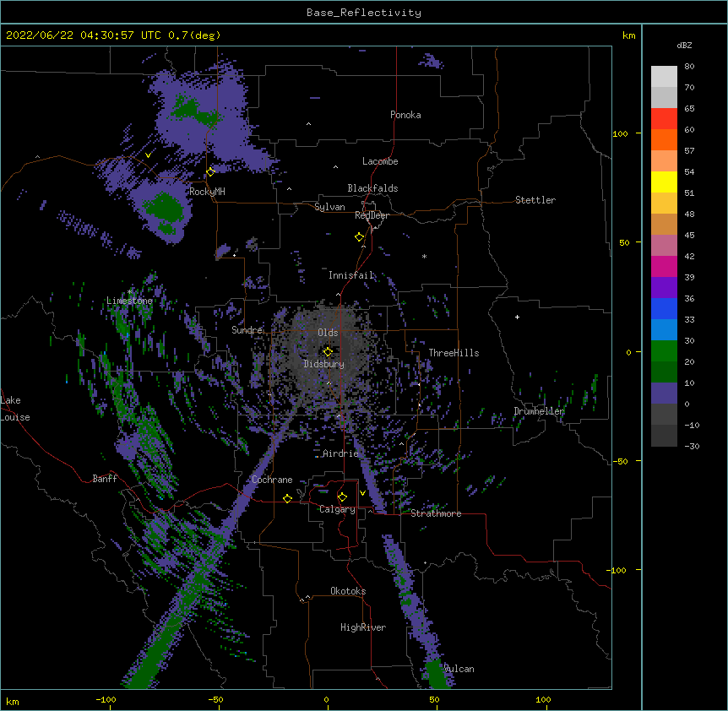The width and height of the screenshot is (728, 711).
Task: Click the Okotoks town label
Action: (348, 591)
